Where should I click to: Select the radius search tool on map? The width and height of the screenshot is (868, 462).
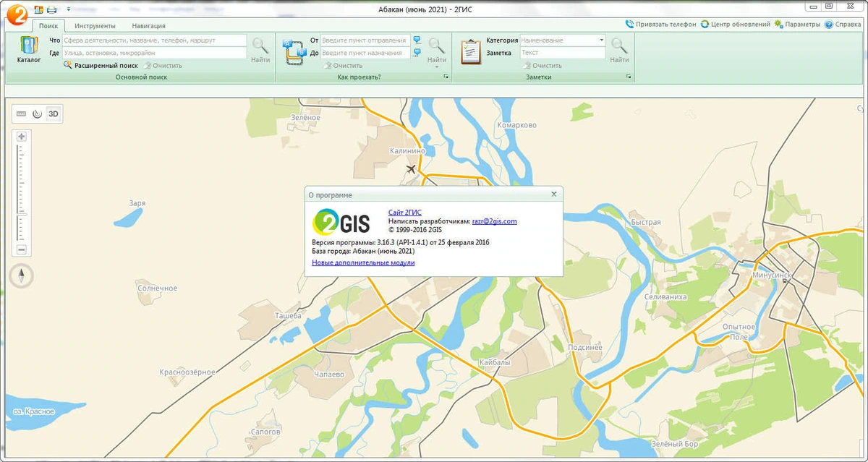pos(37,114)
